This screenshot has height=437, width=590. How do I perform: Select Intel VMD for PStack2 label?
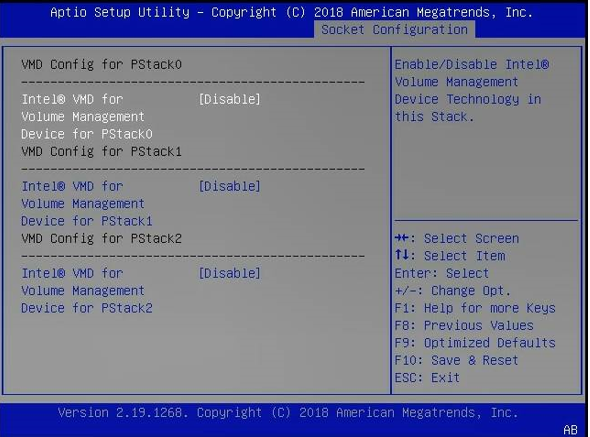[x=87, y=291]
